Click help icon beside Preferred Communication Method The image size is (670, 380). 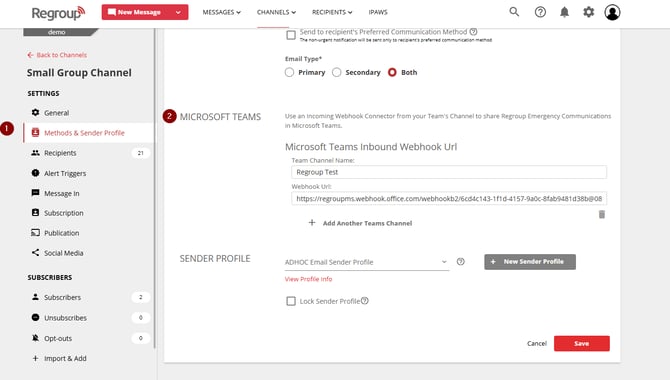click(473, 32)
